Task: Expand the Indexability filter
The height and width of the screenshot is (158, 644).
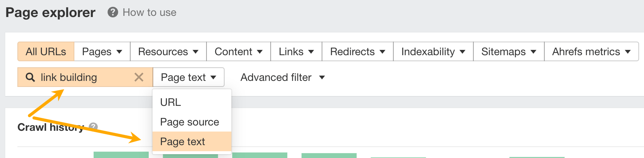Action: (433, 52)
